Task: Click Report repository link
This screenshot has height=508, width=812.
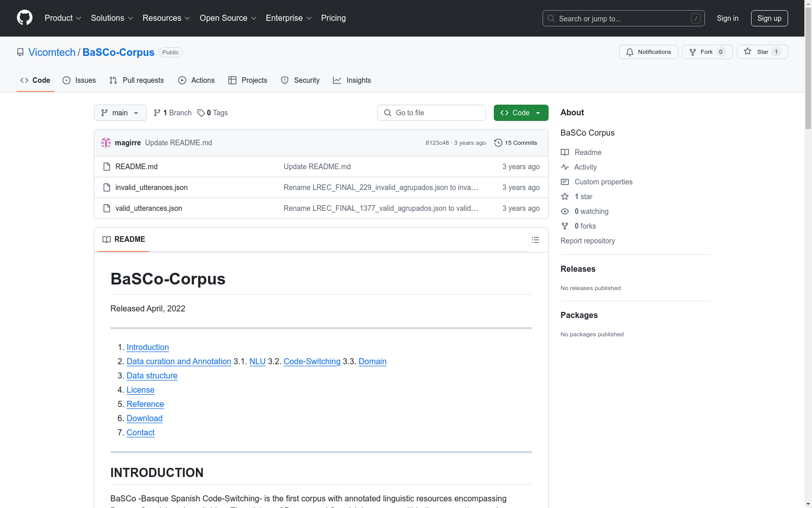Action: coord(588,241)
